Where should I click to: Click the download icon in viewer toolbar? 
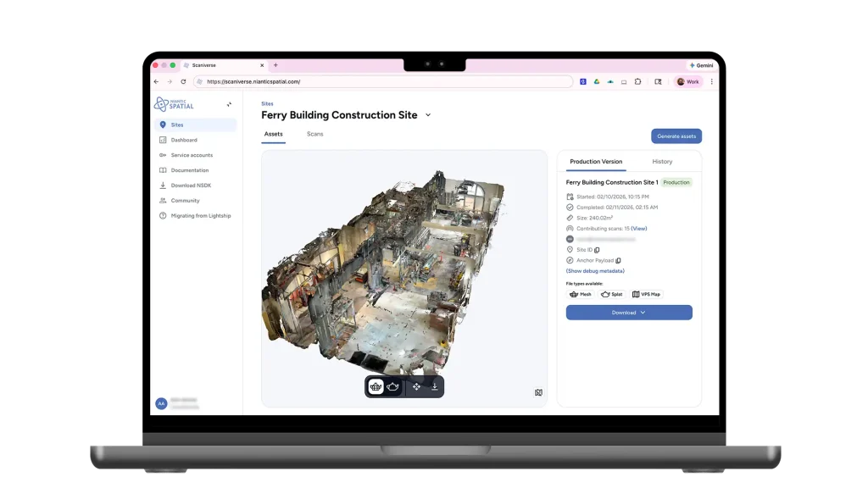[435, 387]
